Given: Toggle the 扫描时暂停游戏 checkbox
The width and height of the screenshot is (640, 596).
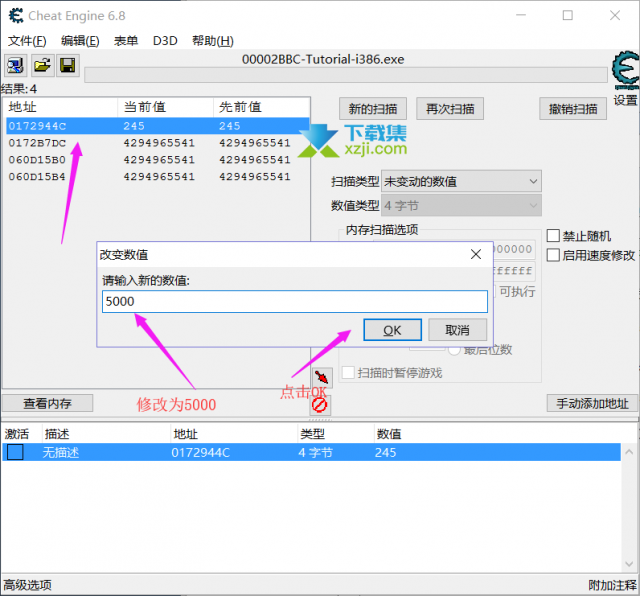Looking at the screenshot, I should (348, 372).
